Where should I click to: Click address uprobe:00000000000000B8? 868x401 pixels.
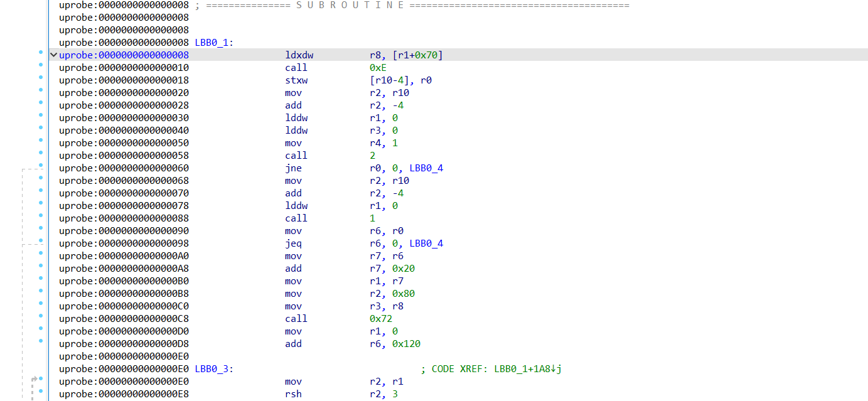point(124,294)
